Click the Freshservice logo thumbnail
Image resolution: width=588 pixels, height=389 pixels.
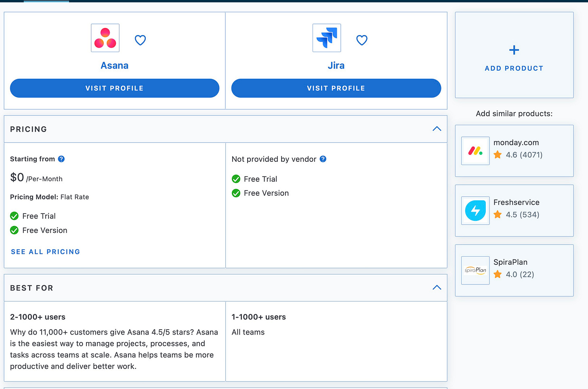click(475, 210)
